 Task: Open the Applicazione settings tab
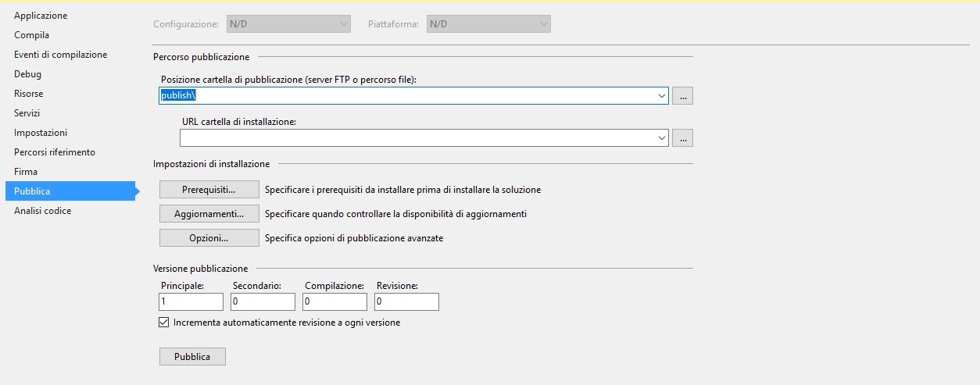[x=41, y=16]
